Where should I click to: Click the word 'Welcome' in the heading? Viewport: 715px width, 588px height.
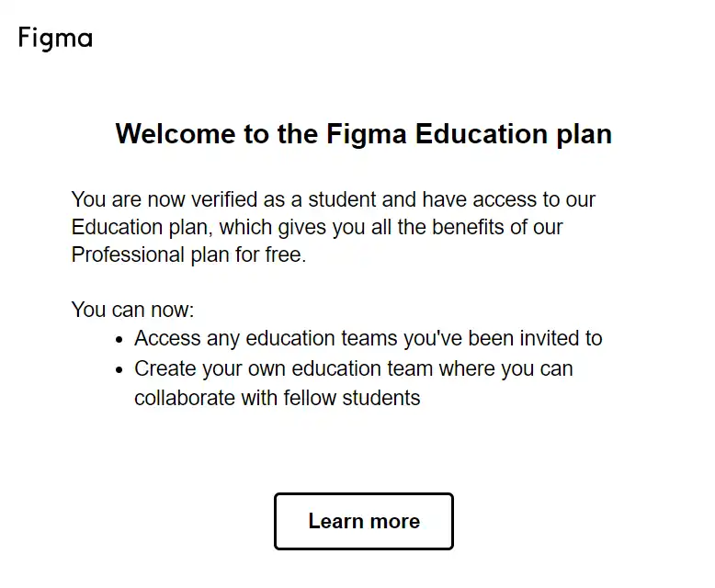tap(176, 133)
